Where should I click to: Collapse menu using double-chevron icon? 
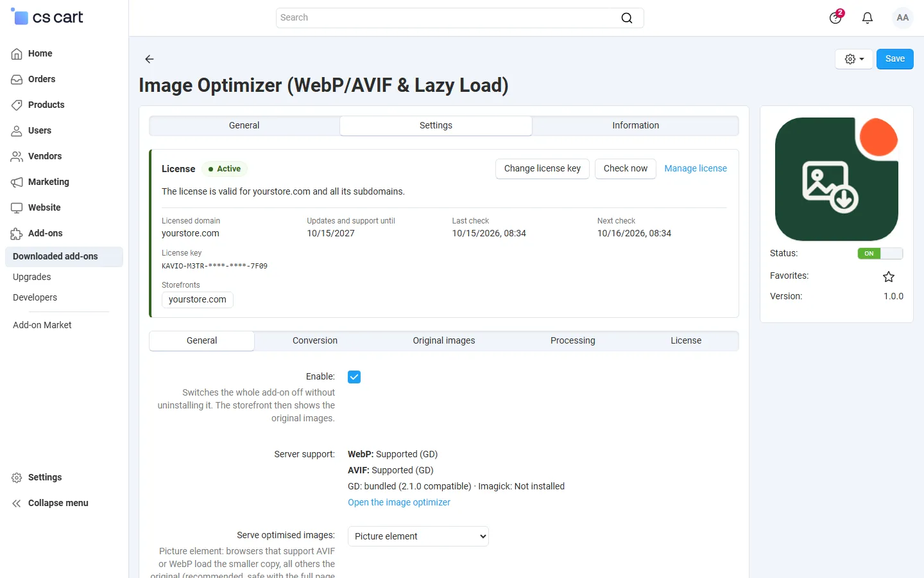point(17,504)
